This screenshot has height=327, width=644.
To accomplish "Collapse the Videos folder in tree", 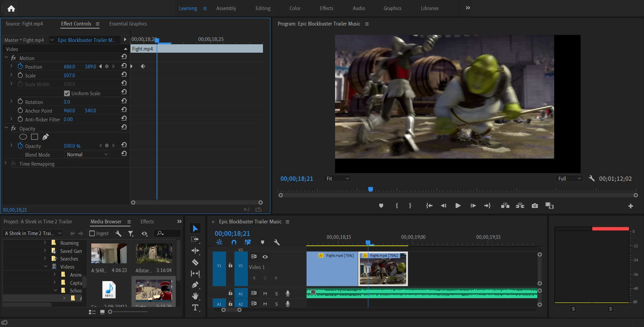I will pyautogui.click(x=46, y=267).
